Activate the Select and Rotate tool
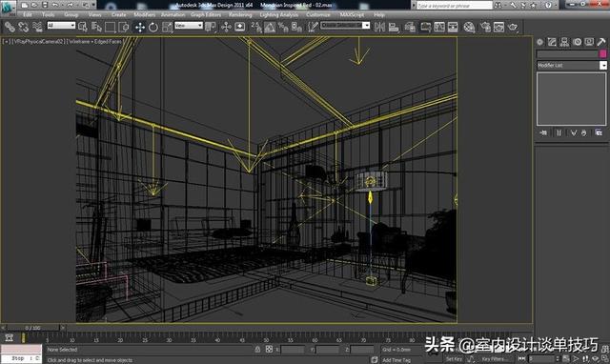 (153, 27)
